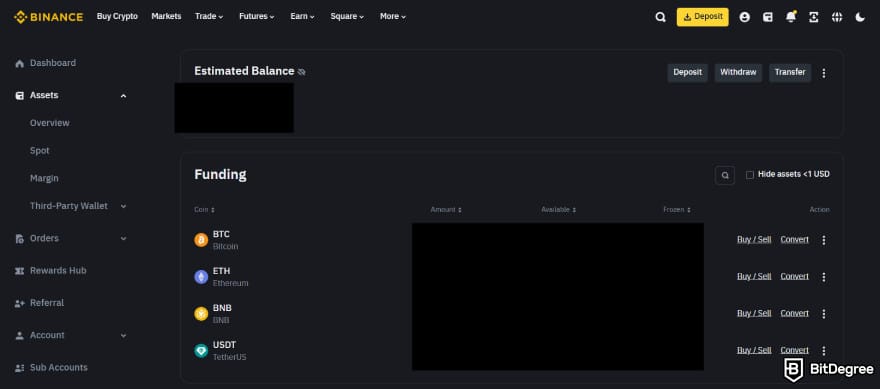880x389 pixels.
Task: Click Buy / Sell for USDT
Action: tap(754, 350)
